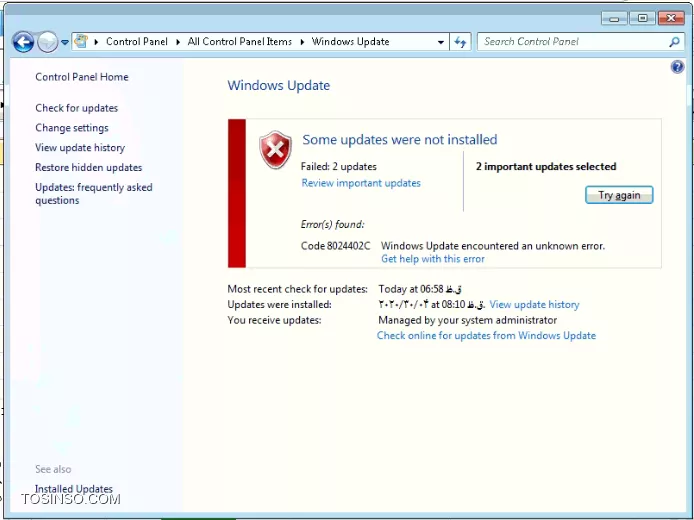The width and height of the screenshot is (694, 520).
Task: Open the address bar history dropdown
Action: pos(441,42)
